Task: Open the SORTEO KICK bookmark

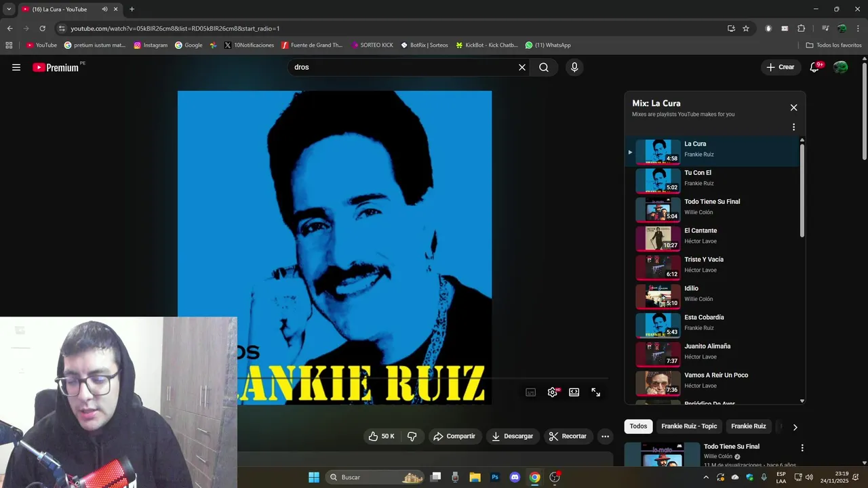Action: pos(372,45)
